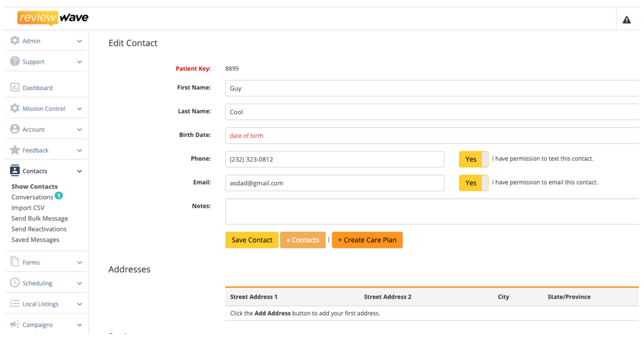Click into the Last Name field
644x339 pixels.
tap(432, 112)
